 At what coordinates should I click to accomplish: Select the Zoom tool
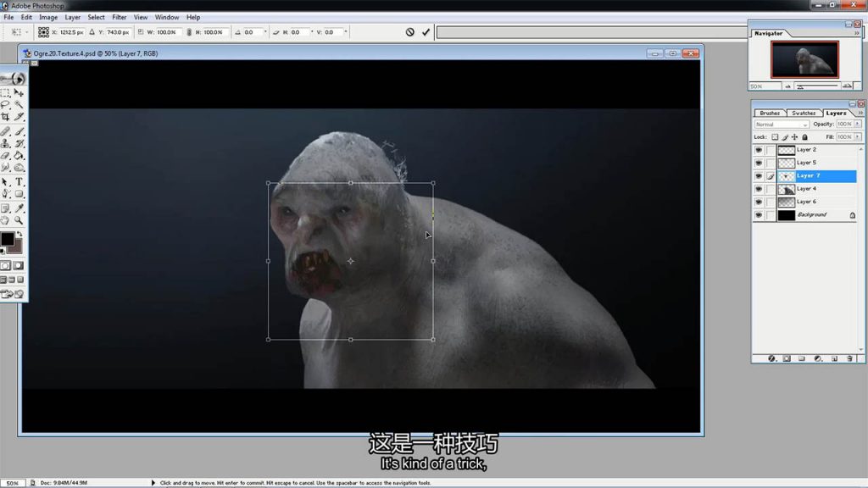point(19,220)
